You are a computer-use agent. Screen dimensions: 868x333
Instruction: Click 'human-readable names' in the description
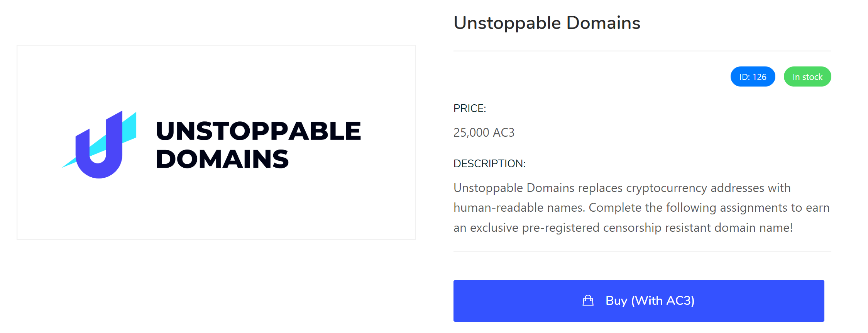(519, 208)
